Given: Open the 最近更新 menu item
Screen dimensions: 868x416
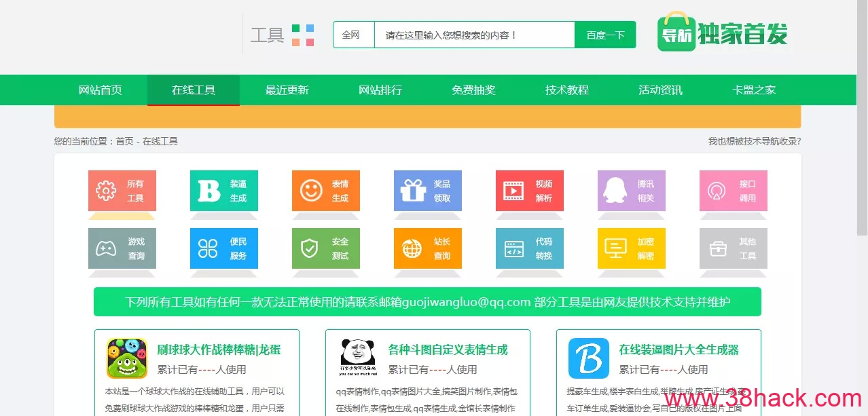Looking at the screenshot, I should (x=287, y=90).
